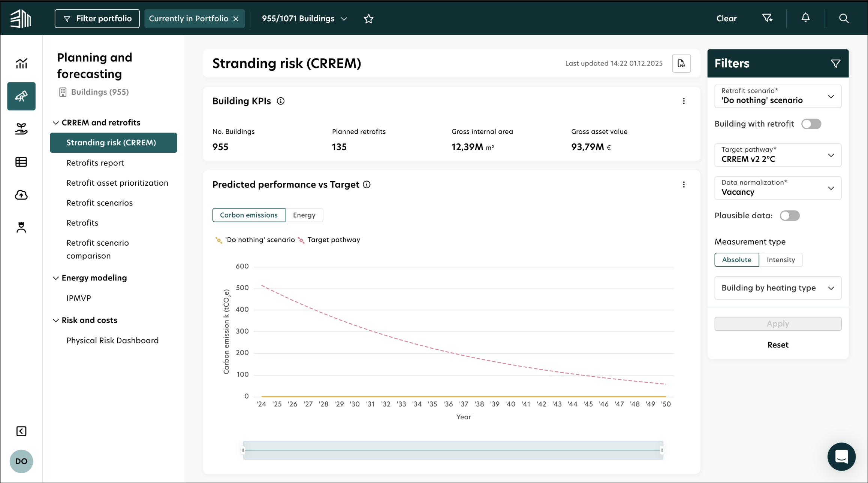Screen dimensions: 868x483
Task: Switch to the Carbon emissions tab
Action: point(248,215)
